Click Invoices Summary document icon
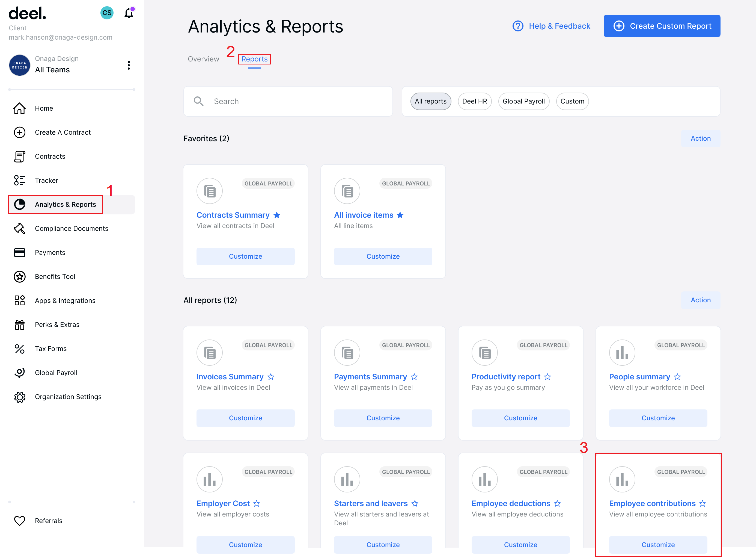 (x=209, y=353)
